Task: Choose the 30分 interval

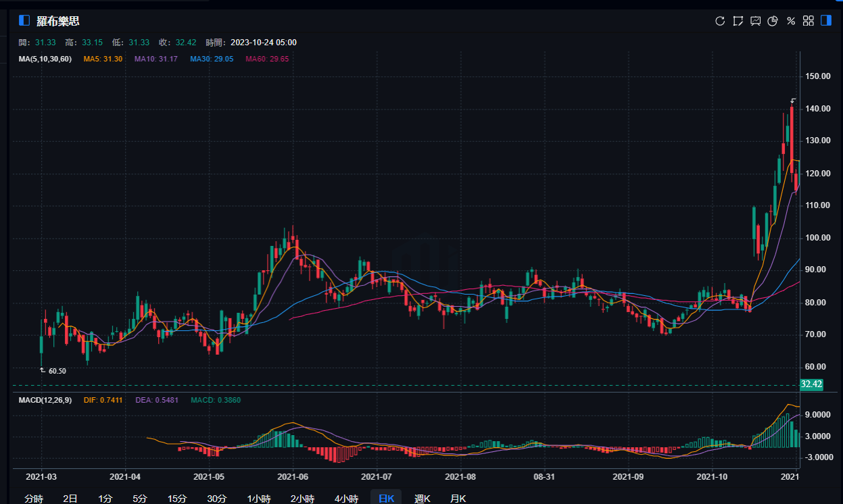Action: coord(216,499)
